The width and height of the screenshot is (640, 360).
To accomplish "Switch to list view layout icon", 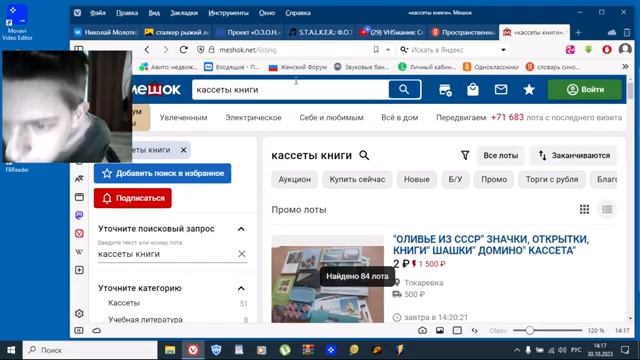I will pyautogui.click(x=607, y=209).
